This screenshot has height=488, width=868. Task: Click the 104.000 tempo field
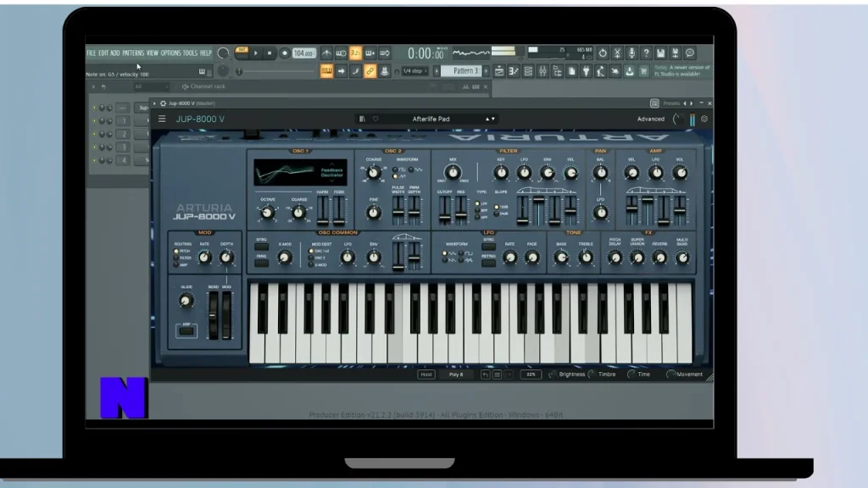[x=304, y=53]
